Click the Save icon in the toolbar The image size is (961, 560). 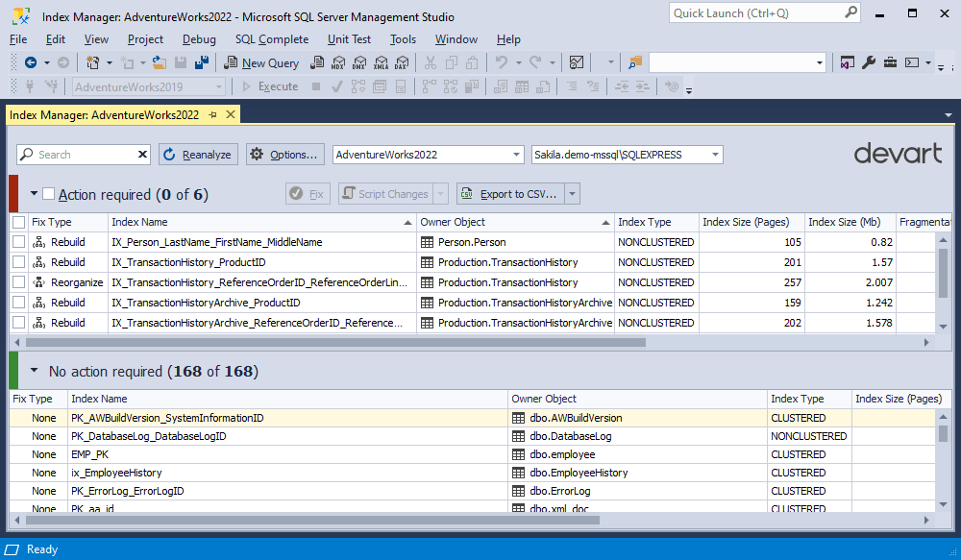click(180, 62)
